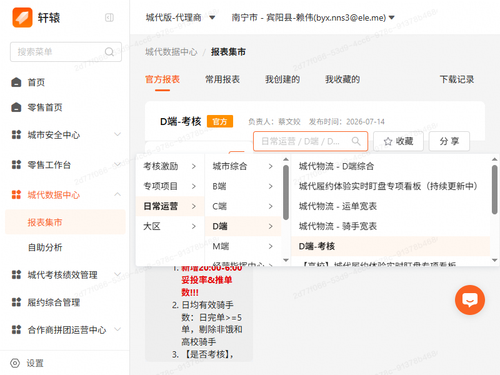Click the 日常运营 / D端 cascader input
500x375 pixels.
[310, 141]
